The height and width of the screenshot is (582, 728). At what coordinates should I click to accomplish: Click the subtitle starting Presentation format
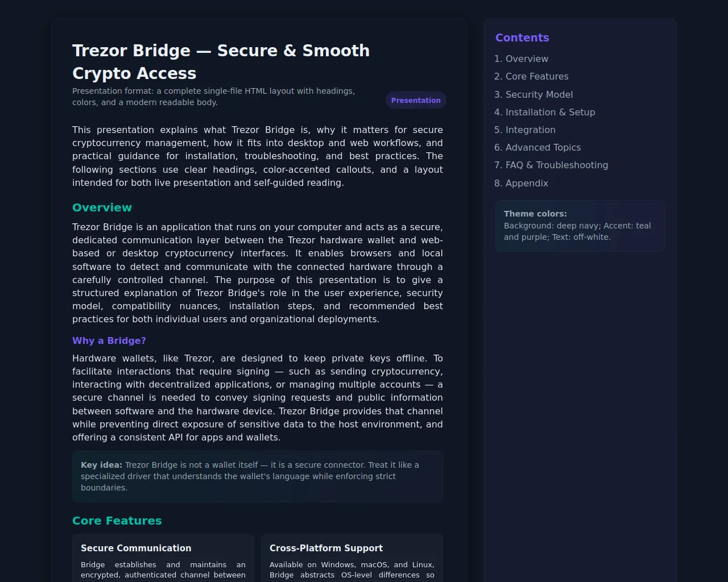click(214, 97)
